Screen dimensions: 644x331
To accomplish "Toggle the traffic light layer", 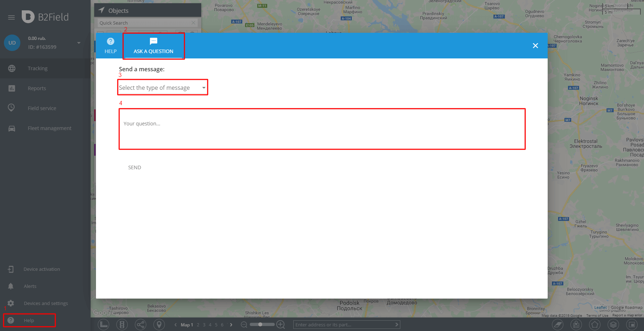I will 122,325.
